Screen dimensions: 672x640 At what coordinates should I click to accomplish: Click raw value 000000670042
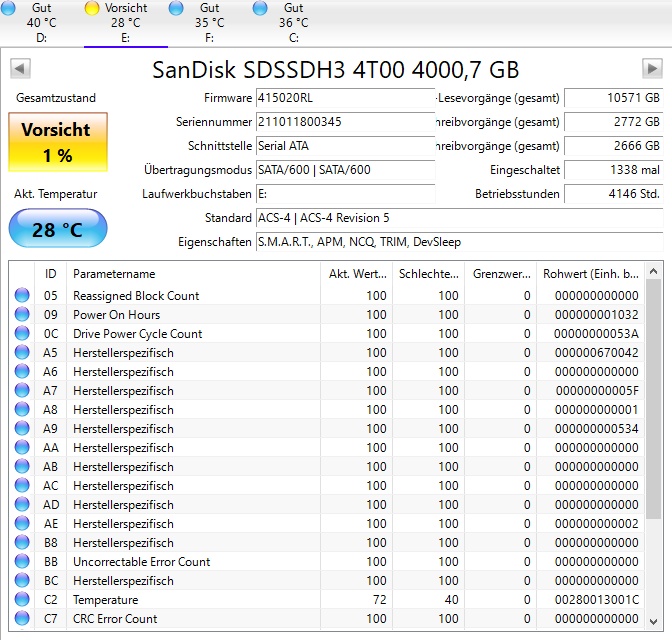point(597,353)
